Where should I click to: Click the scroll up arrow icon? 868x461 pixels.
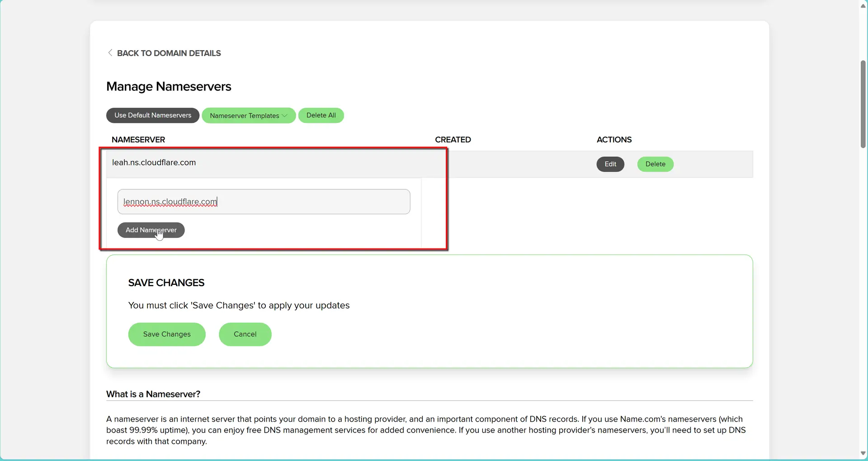pyautogui.click(x=863, y=5)
